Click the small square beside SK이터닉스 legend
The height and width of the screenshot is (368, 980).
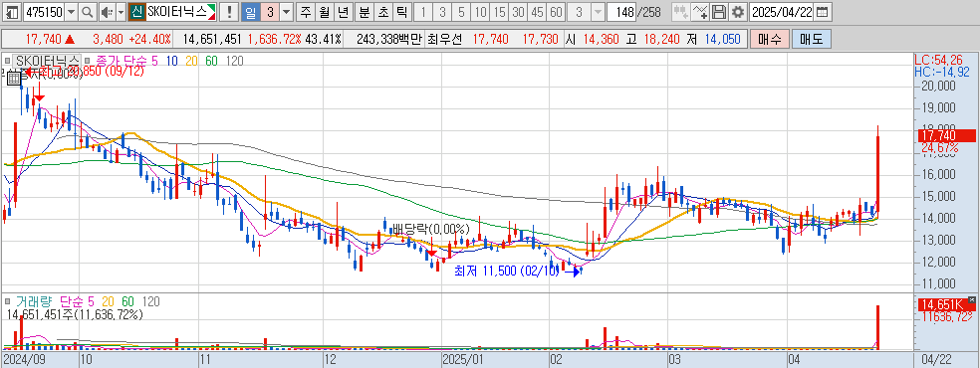click(x=8, y=61)
